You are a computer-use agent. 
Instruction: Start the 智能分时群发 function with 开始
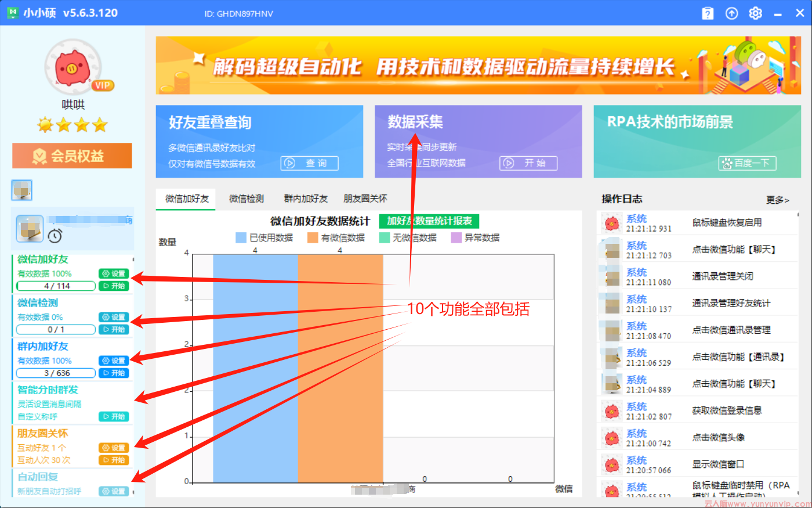tap(114, 416)
